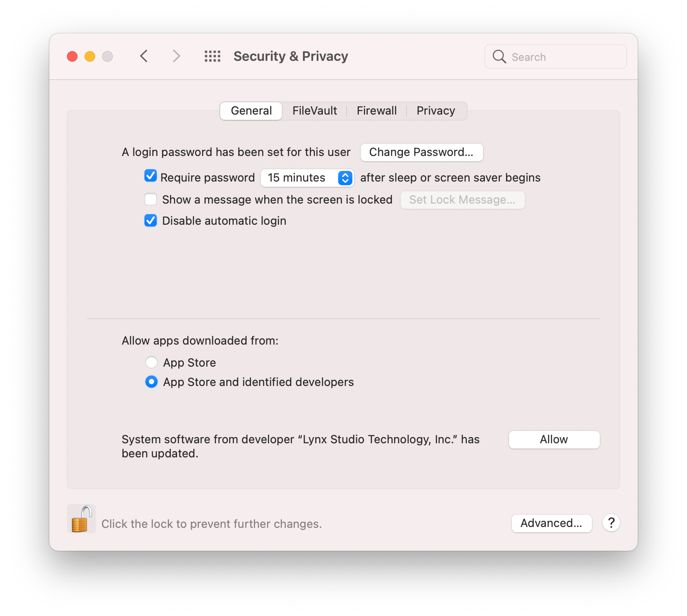Open the Privacy tab
Screen dimensions: 687x616
(x=436, y=111)
